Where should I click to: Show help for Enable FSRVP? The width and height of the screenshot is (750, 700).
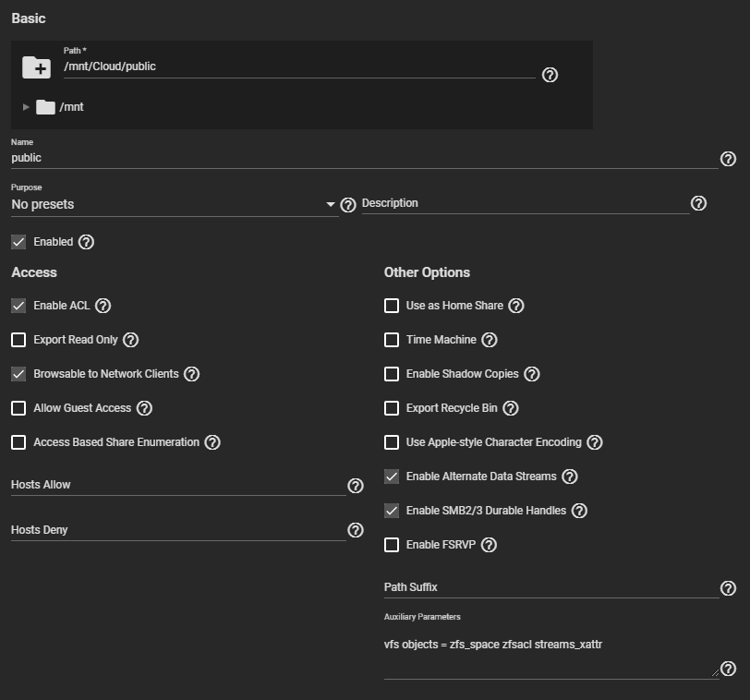click(x=489, y=545)
